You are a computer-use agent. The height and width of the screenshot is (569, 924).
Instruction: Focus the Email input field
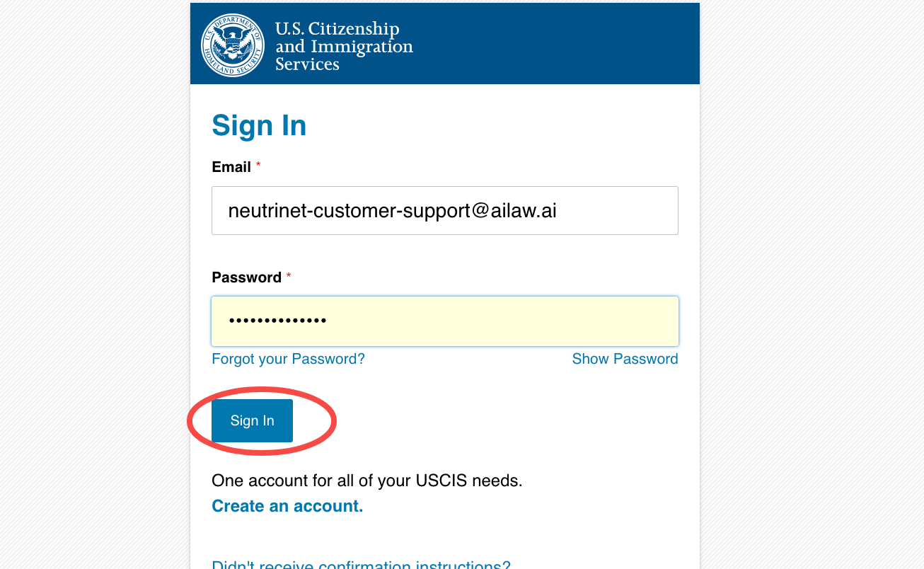(445, 210)
